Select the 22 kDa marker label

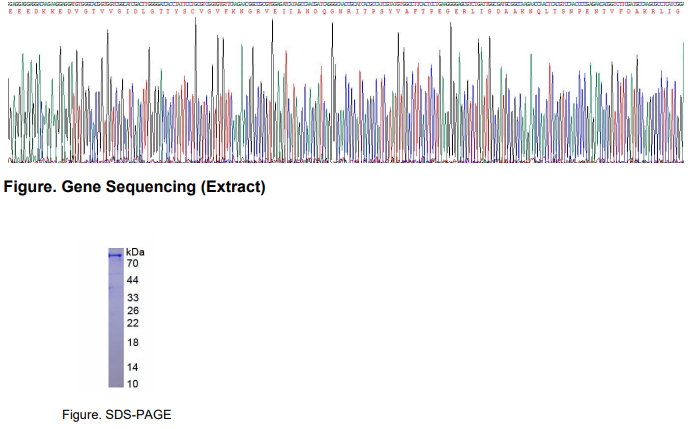pyautogui.click(x=133, y=323)
